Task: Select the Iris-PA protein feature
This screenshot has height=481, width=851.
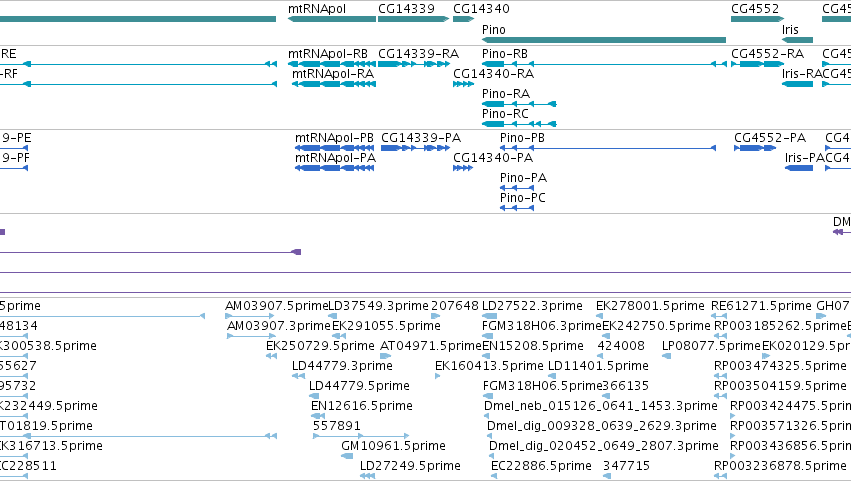Action: 799,168
